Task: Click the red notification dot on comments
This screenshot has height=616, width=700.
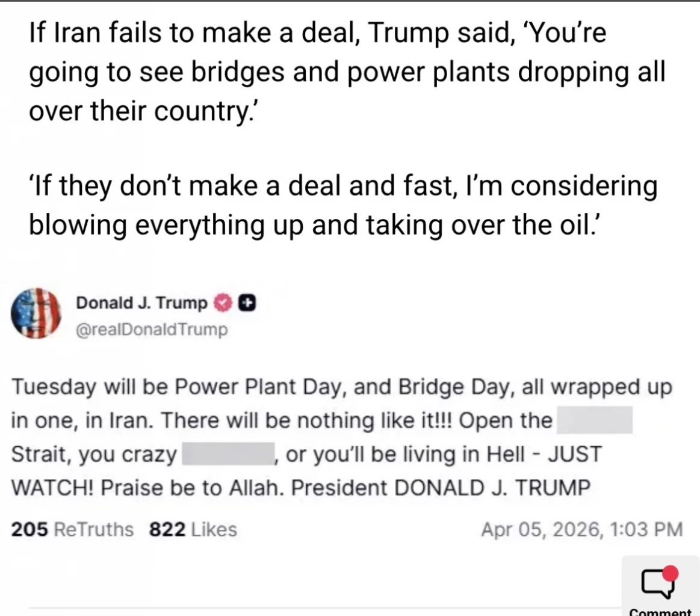Action: (670, 573)
